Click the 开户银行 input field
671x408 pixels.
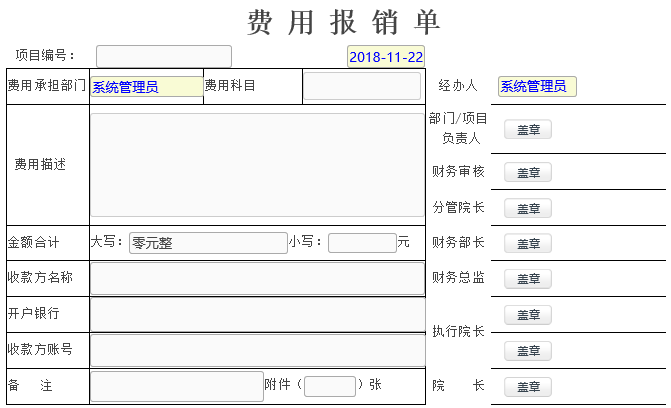tap(257, 314)
